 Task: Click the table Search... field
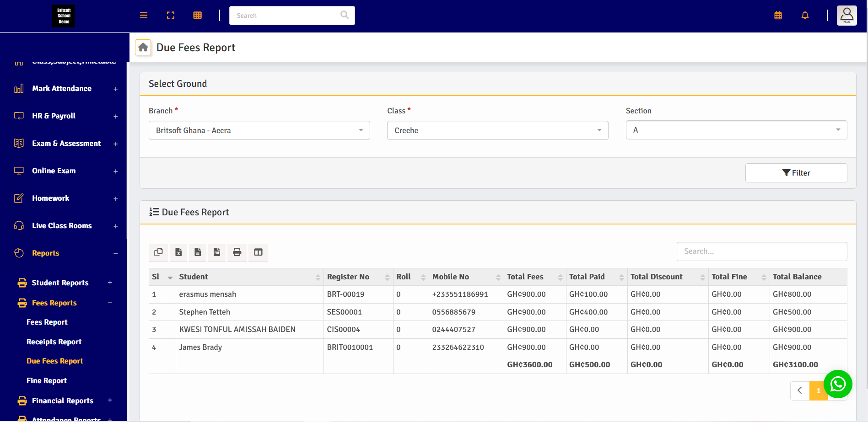[762, 251]
